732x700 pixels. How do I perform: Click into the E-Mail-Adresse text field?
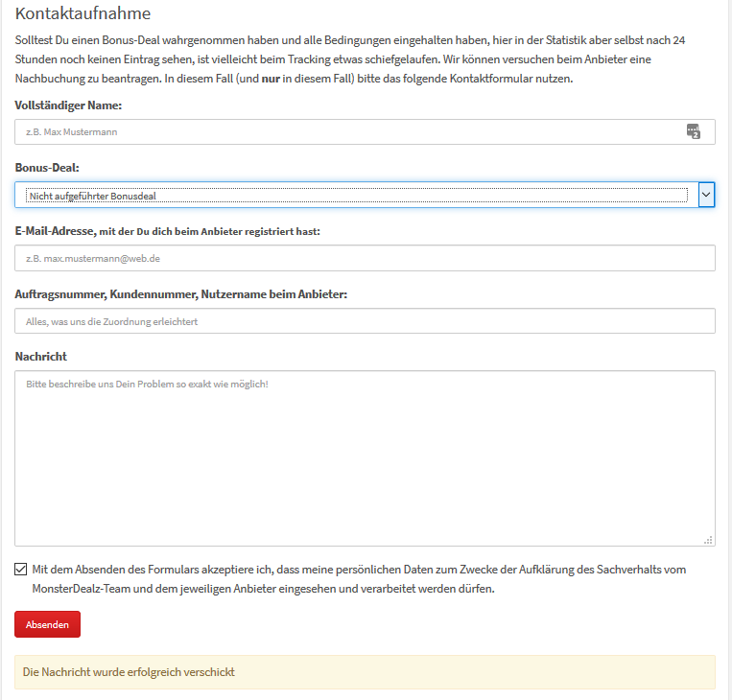pos(365,258)
